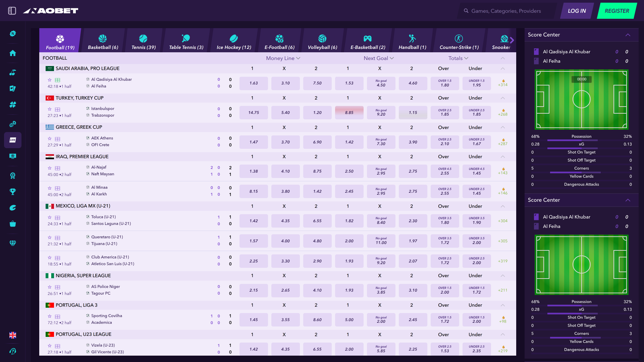
Task: Click the REGISTER button
Action: (616, 11)
